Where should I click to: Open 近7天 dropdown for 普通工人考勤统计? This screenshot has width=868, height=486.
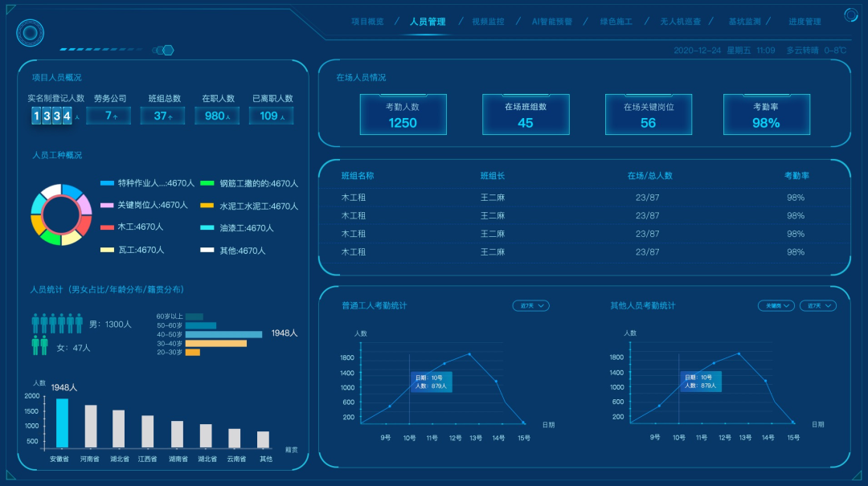click(531, 305)
